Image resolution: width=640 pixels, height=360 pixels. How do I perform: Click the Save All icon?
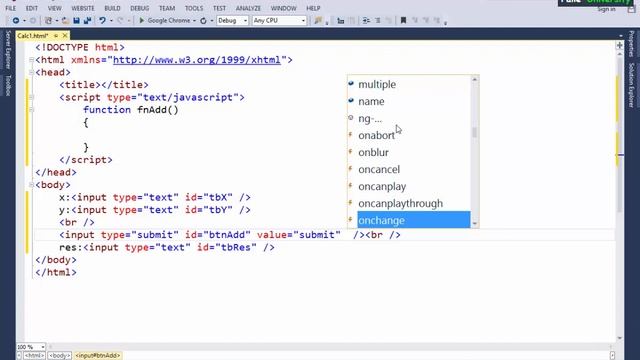pyautogui.click(x=87, y=20)
